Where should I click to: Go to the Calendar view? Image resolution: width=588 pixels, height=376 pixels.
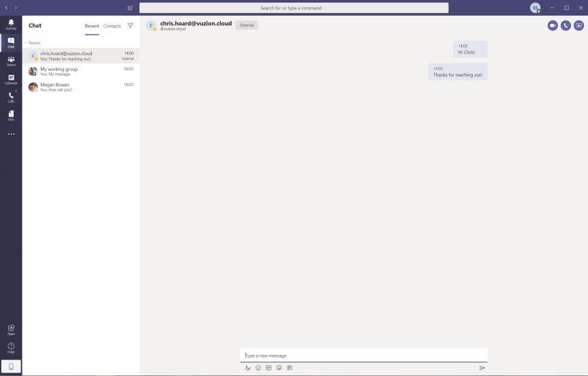click(11, 80)
